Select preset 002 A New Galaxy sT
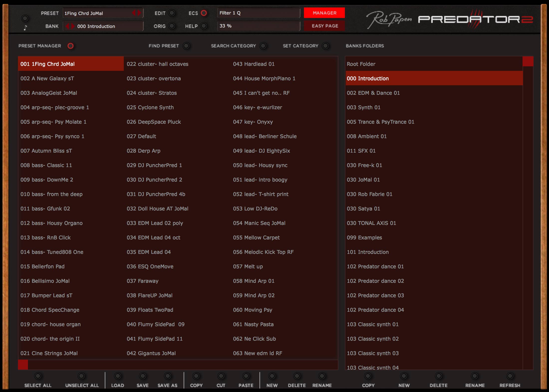Image resolution: width=549 pixels, height=392 pixels. tap(71, 78)
